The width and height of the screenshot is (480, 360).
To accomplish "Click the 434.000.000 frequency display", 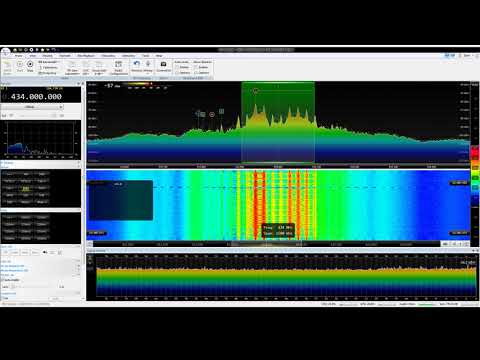I will [36, 97].
